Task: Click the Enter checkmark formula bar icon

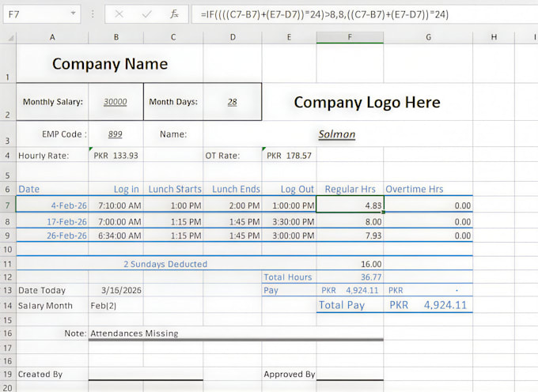Action: (x=146, y=14)
